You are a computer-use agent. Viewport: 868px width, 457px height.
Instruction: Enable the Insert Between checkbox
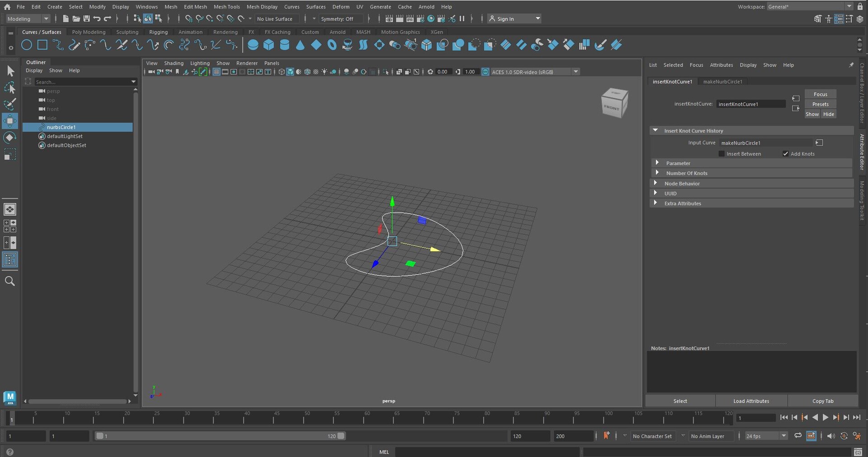[x=722, y=154]
